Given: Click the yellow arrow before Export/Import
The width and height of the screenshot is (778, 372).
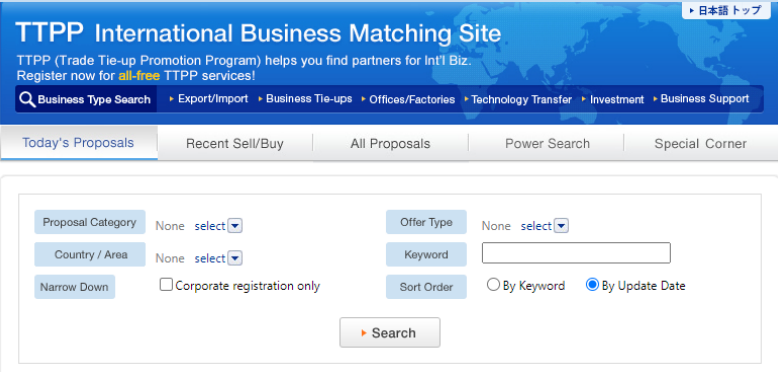Looking at the screenshot, I should pos(172,99).
